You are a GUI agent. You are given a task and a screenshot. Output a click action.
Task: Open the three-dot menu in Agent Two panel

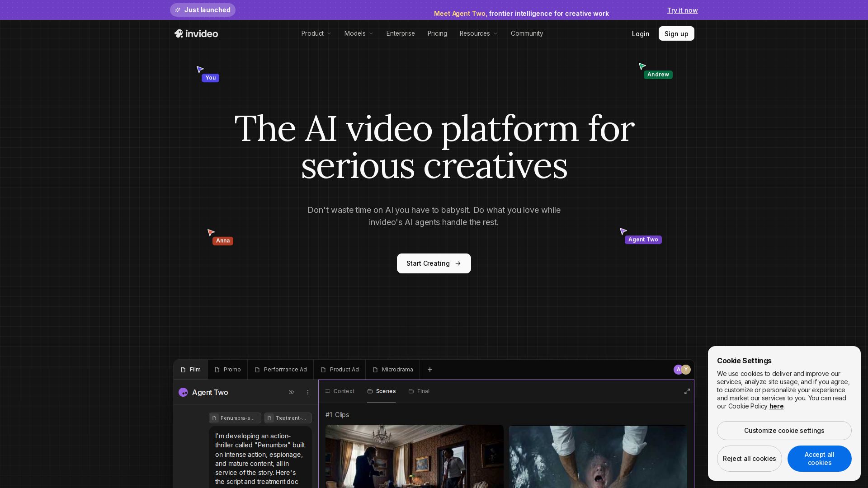tap(308, 392)
